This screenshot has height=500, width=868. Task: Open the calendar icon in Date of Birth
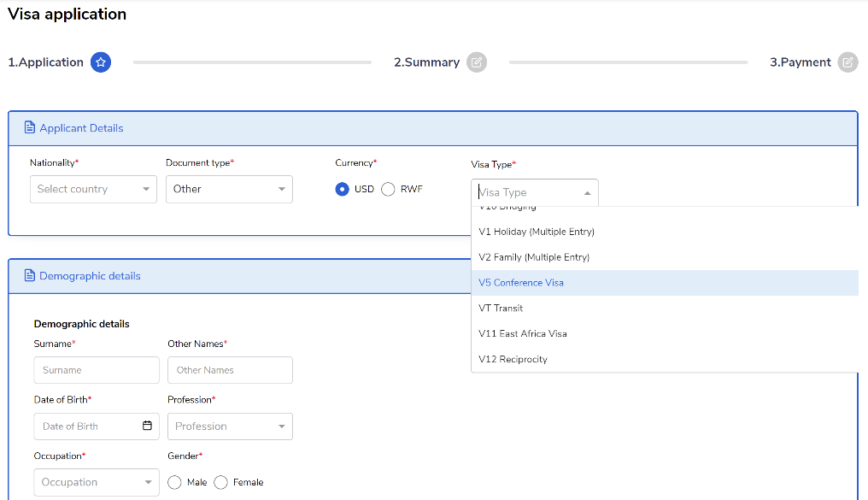147,426
